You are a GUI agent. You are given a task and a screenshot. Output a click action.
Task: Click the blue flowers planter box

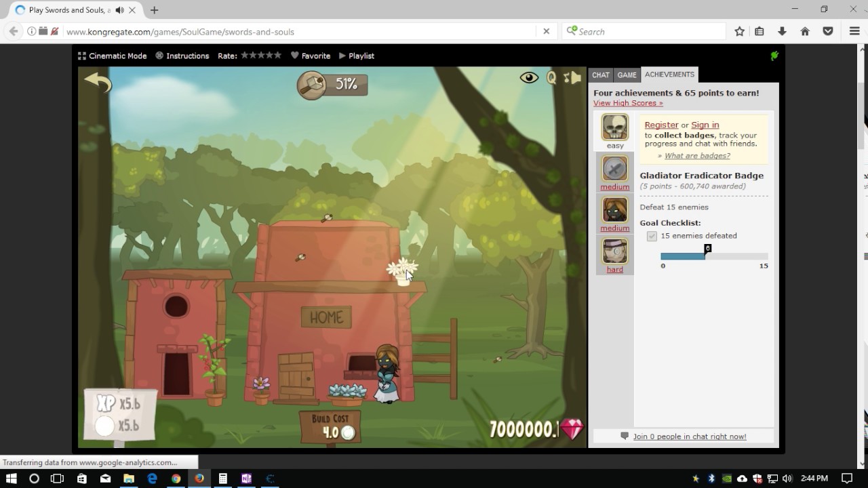click(x=348, y=394)
